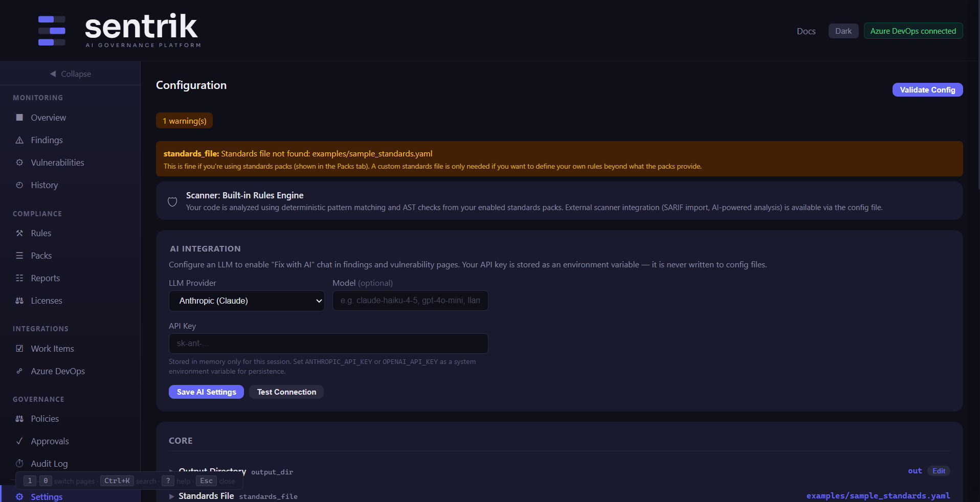This screenshot has width=980, height=502.
Task: Click the Azure DevOps link icon
Action: (x=19, y=371)
